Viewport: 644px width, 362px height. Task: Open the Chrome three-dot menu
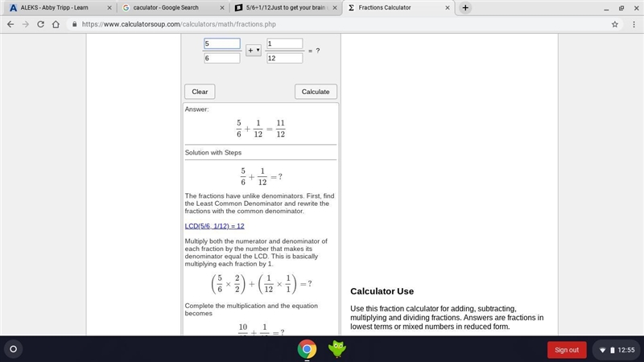pyautogui.click(x=634, y=24)
